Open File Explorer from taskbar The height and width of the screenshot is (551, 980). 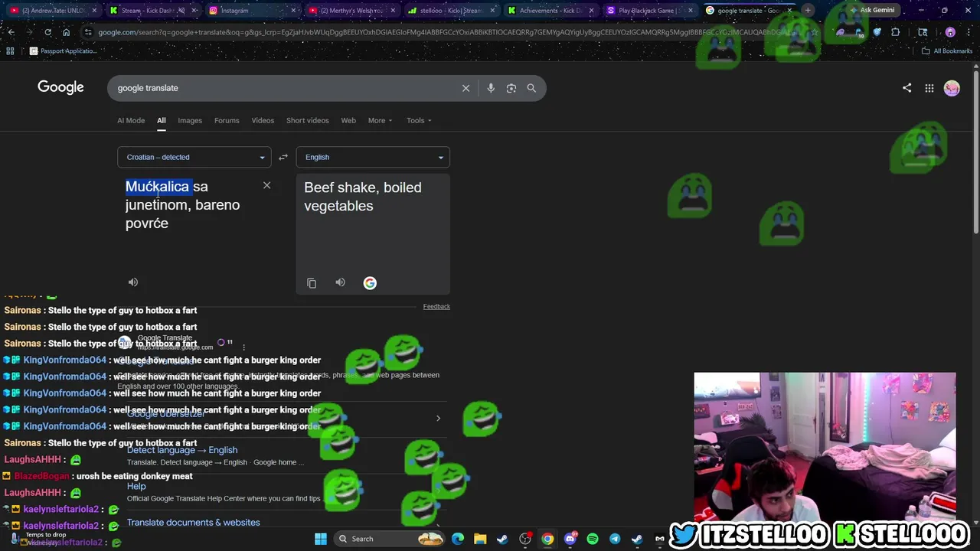(x=480, y=539)
